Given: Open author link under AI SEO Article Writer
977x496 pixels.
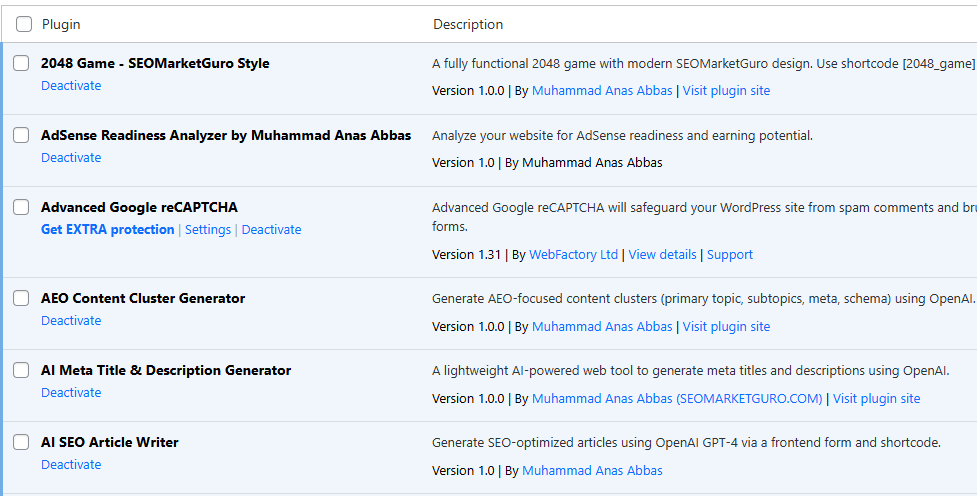Looking at the screenshot, I should pyautogui.click(x=592, y=471).
